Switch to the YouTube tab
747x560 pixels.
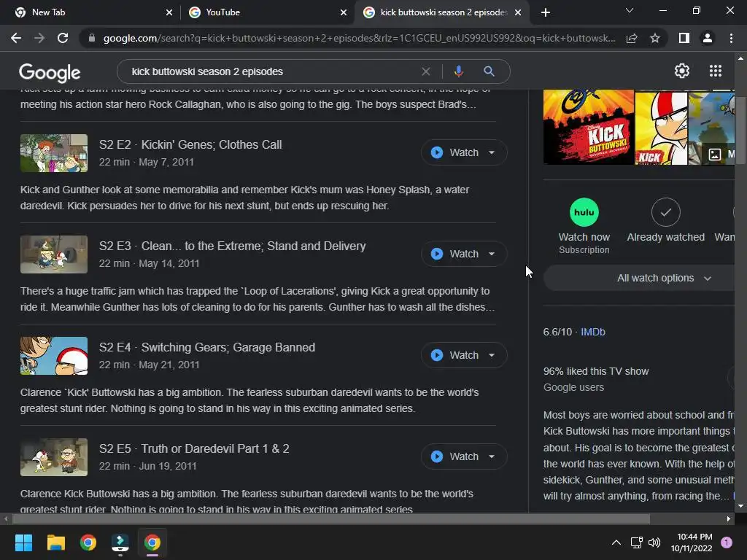point(268,12)
